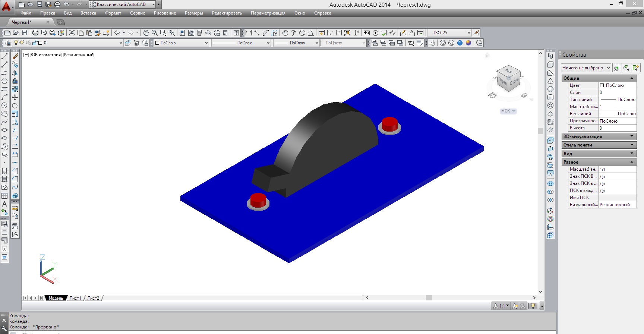Select the Line drawing tool
The width and height of the screenshot is (644, 334).
(x=4, y=56)
